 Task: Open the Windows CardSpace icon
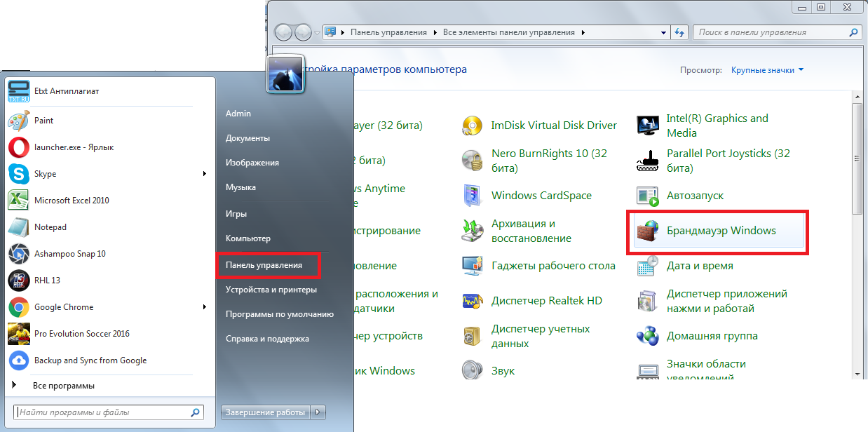[473, 196]
